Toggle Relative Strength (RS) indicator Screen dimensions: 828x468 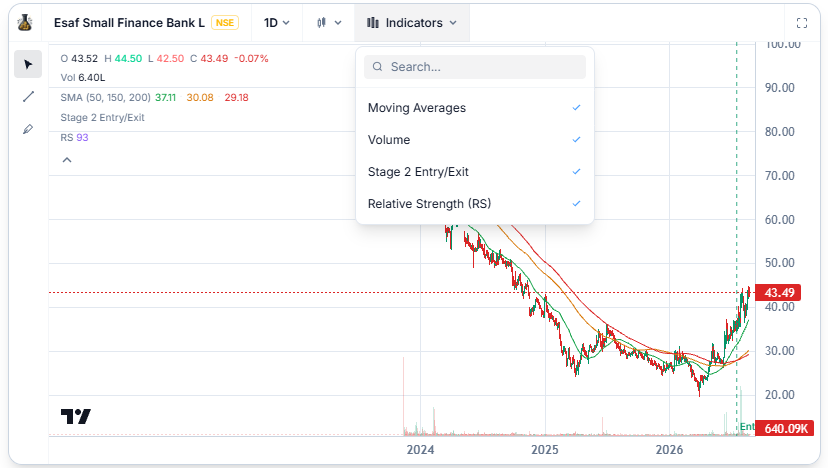click(475, 203)
